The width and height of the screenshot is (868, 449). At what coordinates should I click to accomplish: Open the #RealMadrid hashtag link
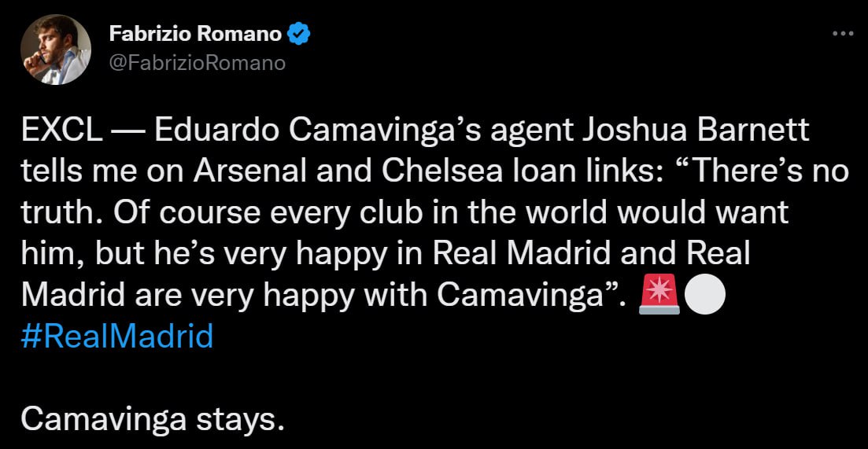(116, 336)
